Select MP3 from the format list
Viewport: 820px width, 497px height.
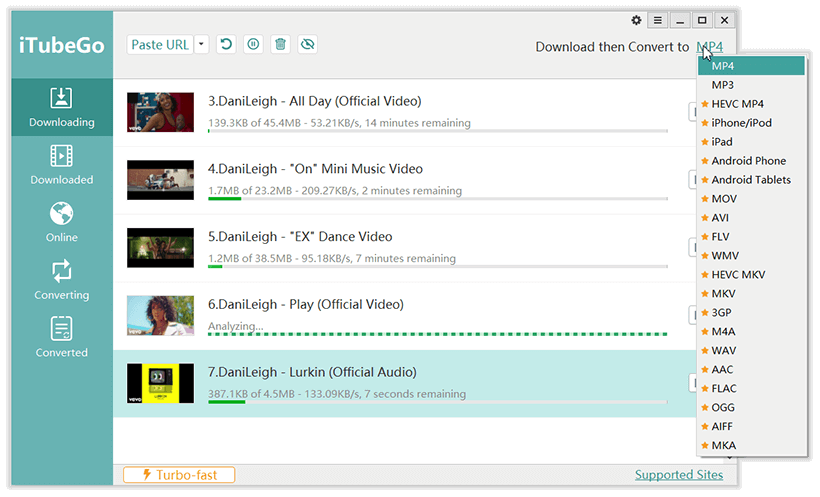pyautogui.click(x=723, y=85)
